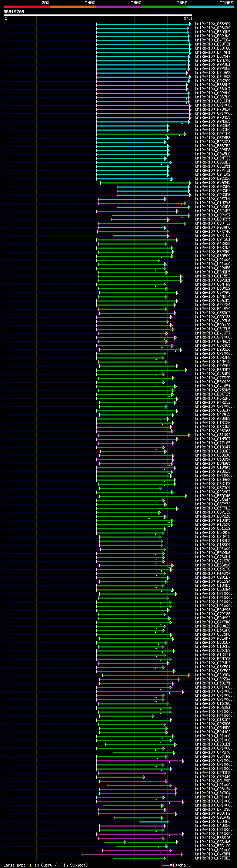This screenshot has width=237, height=868.
Task: Open hit UniRef100_C6SYQ4
Action: point(213,24)
